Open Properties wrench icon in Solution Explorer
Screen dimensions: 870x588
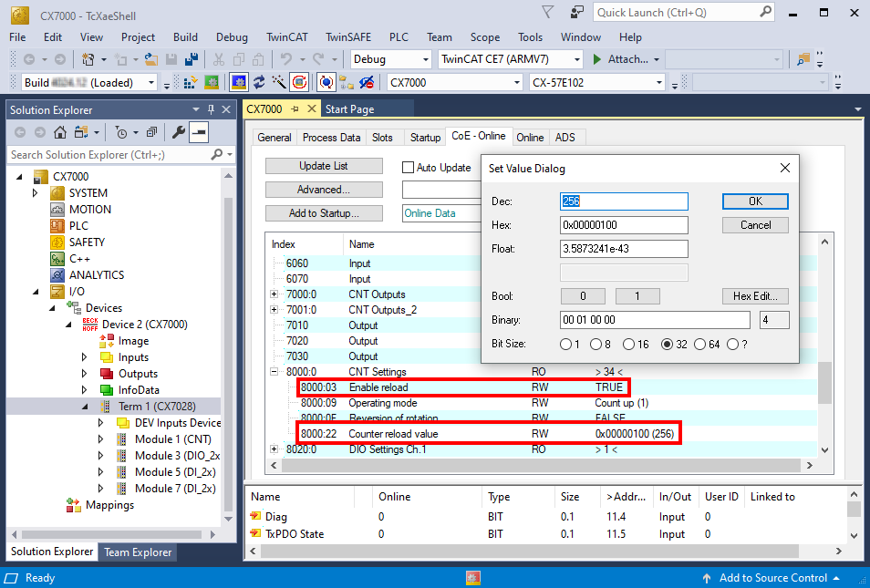coord(178,132)
